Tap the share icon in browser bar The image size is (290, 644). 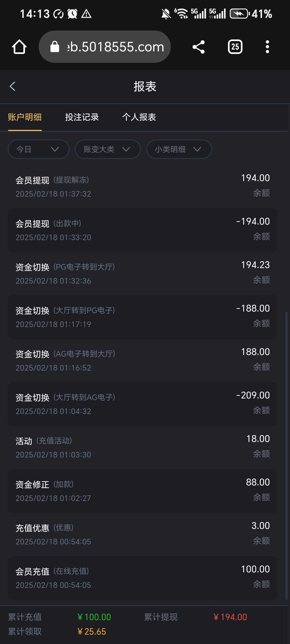pos(199,47)
